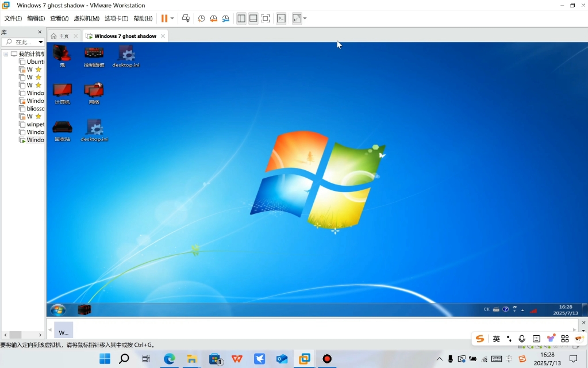
Task: Select the running Windo VM with play icon
Action: click(x=32, y=140)
